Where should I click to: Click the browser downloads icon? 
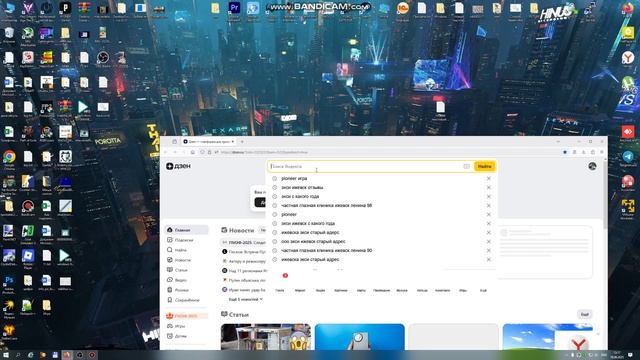pos(584,152)
